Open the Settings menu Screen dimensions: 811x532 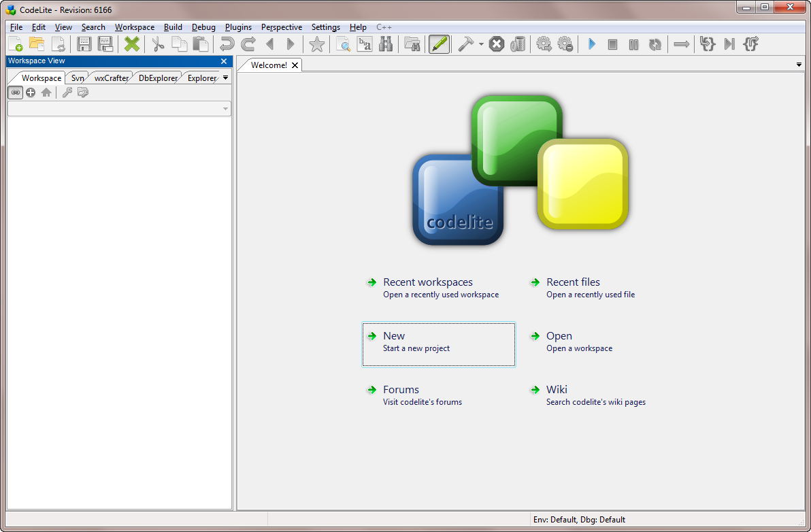pos(325,27)
